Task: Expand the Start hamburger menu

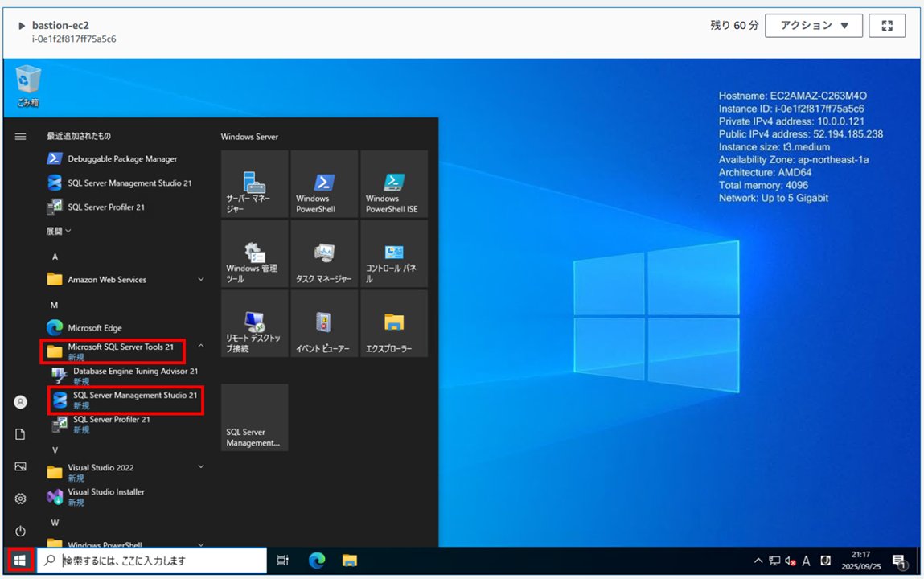Action: pyautogui.click(x=20, y=137)
